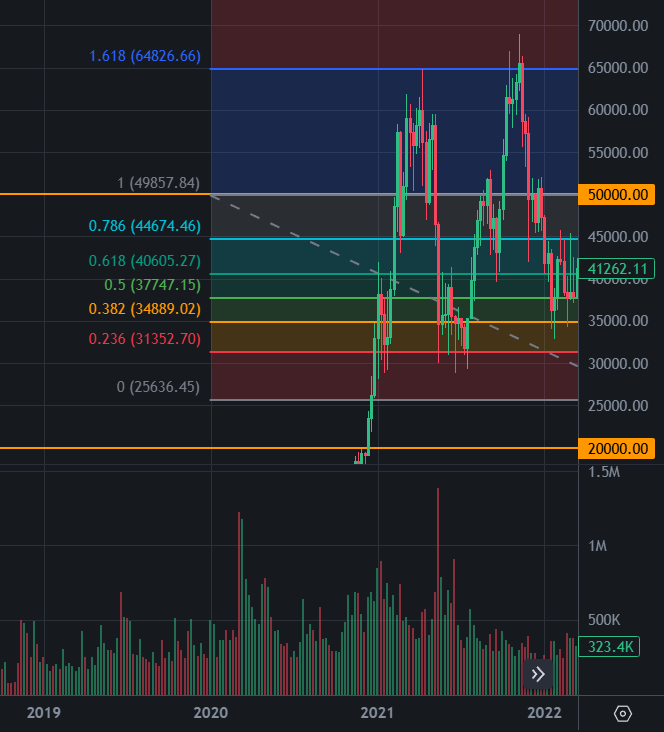The width and height of the screenshot is (664, 732).
Task: Select the 1 (49857.84) Fibonacci label
Action: [158, 183]
